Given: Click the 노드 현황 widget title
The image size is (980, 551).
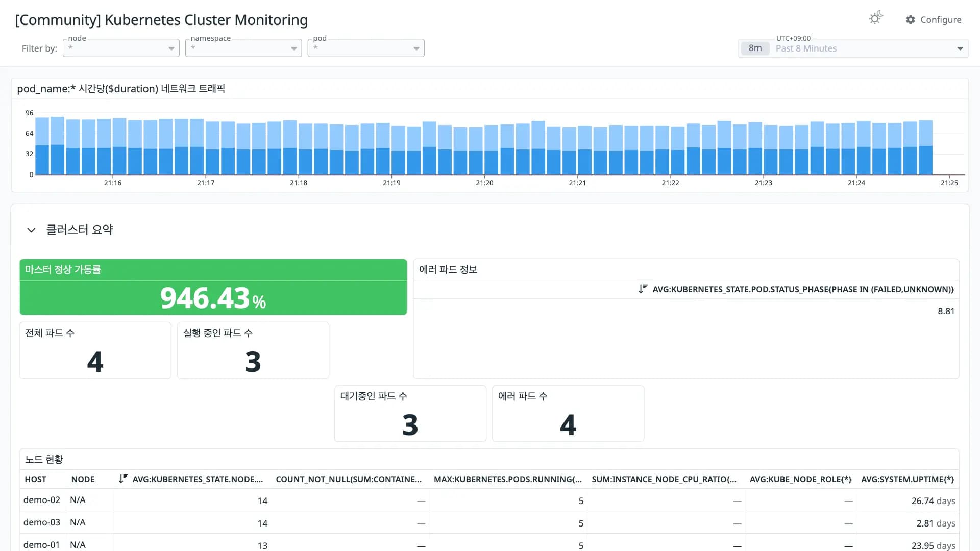Looking at the screenshot, I should pyautogui.click(x=44, y=459).
